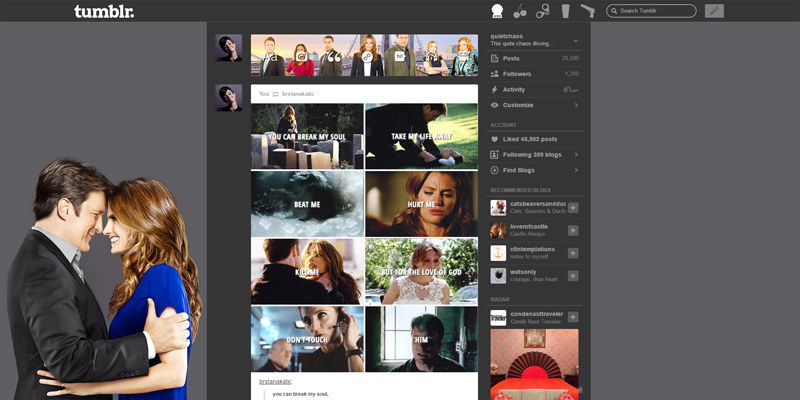Follow loverofcastle with its plus button
The width and height of the screenshot is (800, 400).
[x=573, y=231]
